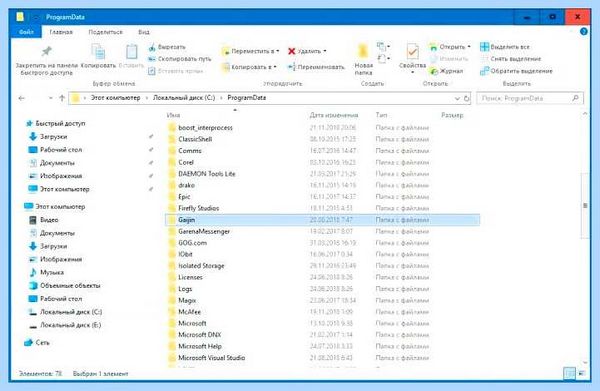This screenshot has width=600, height=391.
Task: Sort by the Type (Тип) column
Action: tap(381, 115)
